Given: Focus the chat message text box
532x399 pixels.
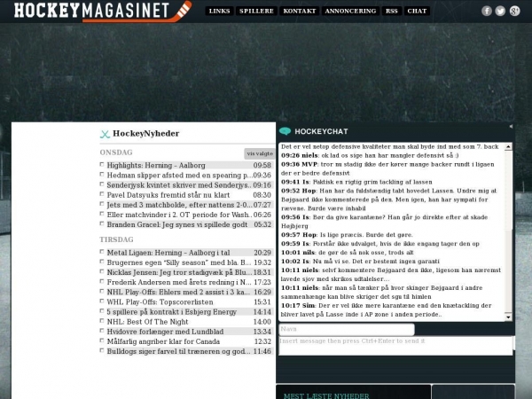Looking at the screenshot, I should (x=395, y=346).
